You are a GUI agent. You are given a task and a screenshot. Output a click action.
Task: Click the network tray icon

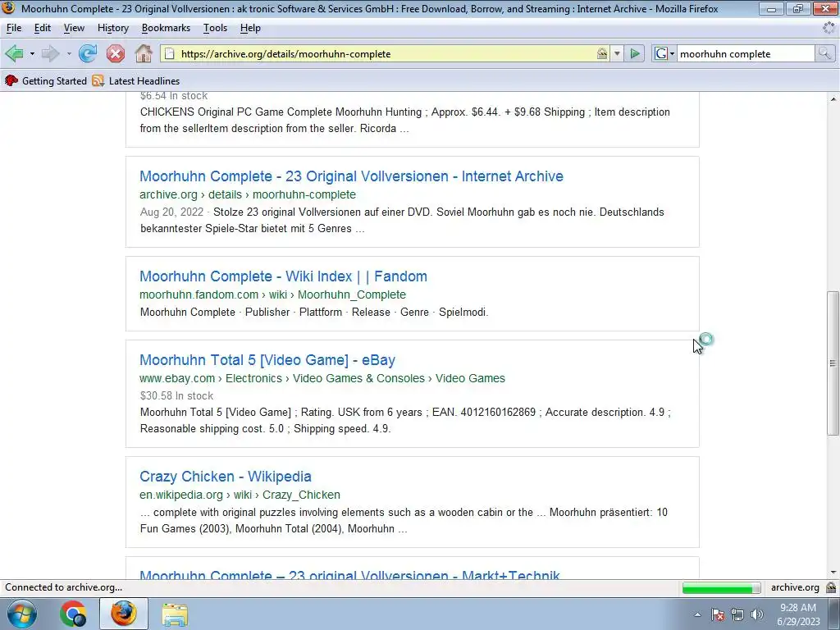point(737,614)
